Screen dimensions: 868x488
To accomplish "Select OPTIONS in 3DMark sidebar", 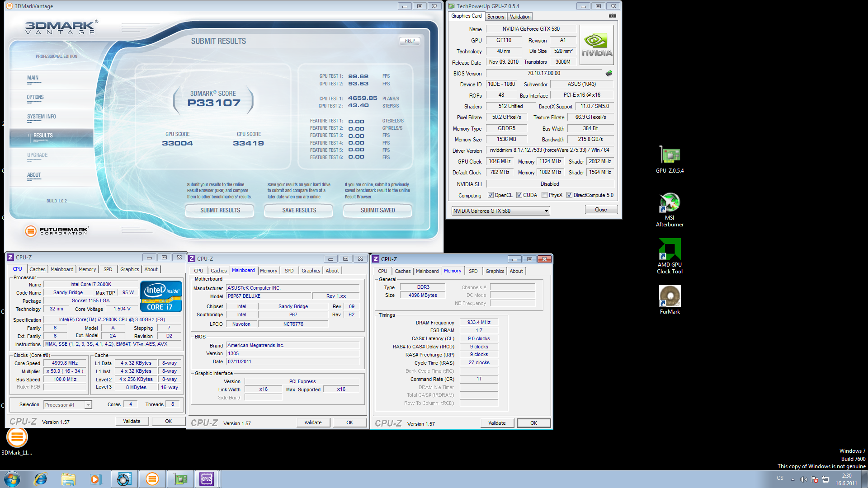I will pos(35,97).
